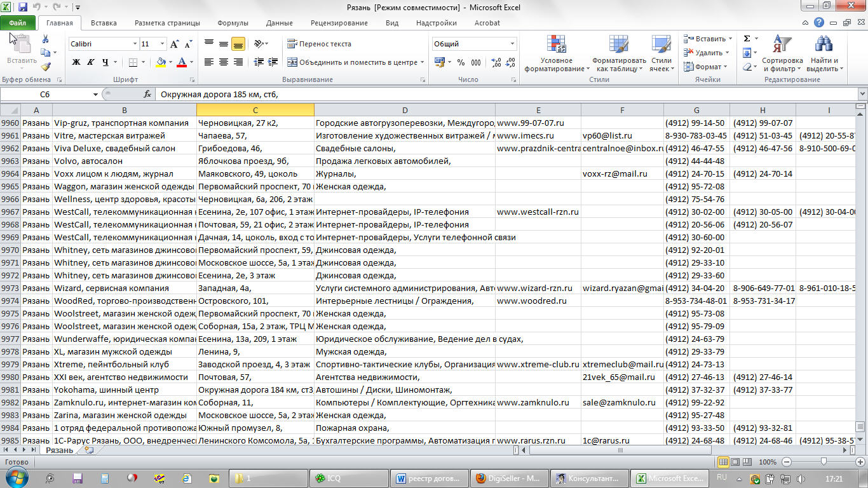Click the insert new sheet icon
Image resolution: width=868 pixels, height=488 pixels.
coord(89,450)
